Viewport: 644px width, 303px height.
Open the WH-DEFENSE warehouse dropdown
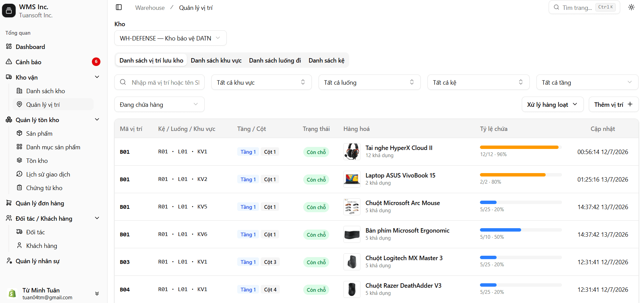pos(171,38)
